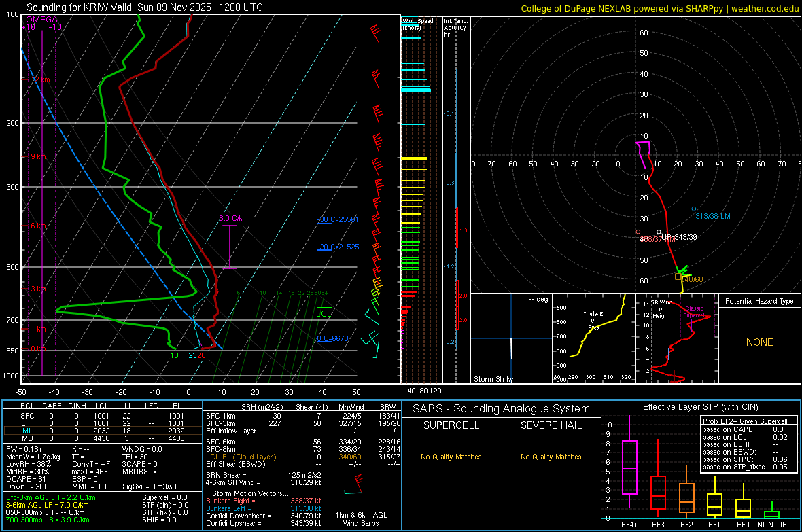Click the 'PW = 0.18in' value
Viewport: 802px width, 532px height.
(x=25, y=449)
